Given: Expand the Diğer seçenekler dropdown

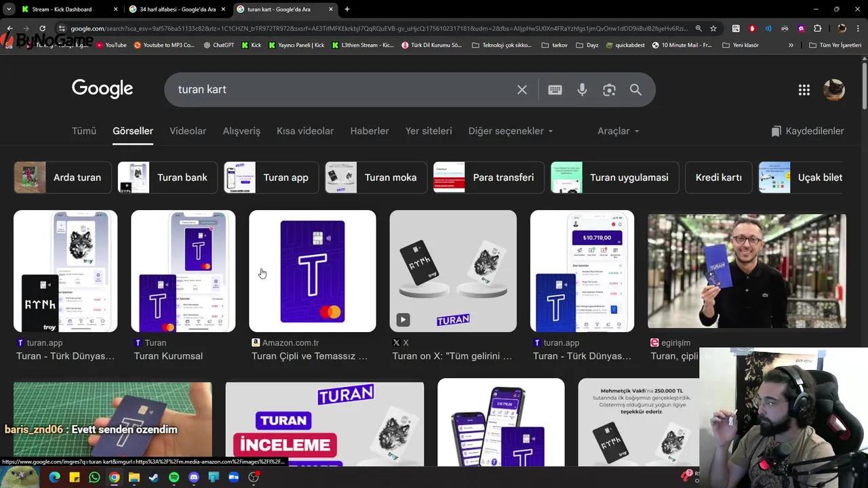Looking at the screenshot, I should 511,131.
